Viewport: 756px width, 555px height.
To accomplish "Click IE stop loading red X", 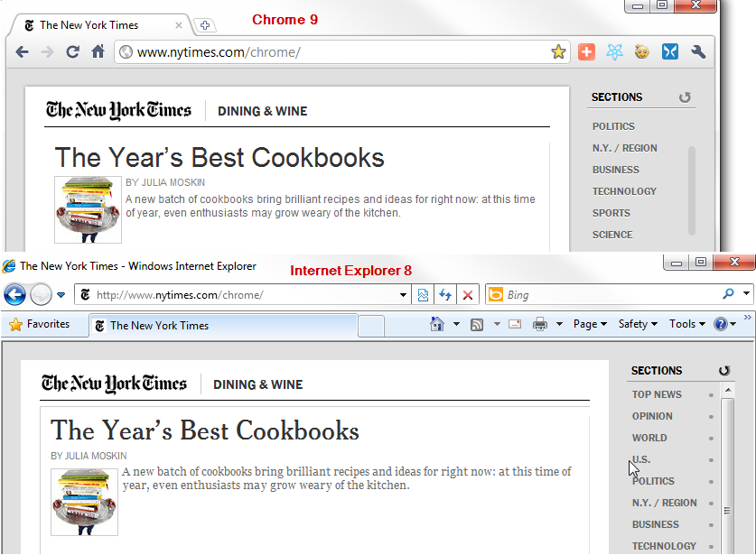I will (467, 295).
